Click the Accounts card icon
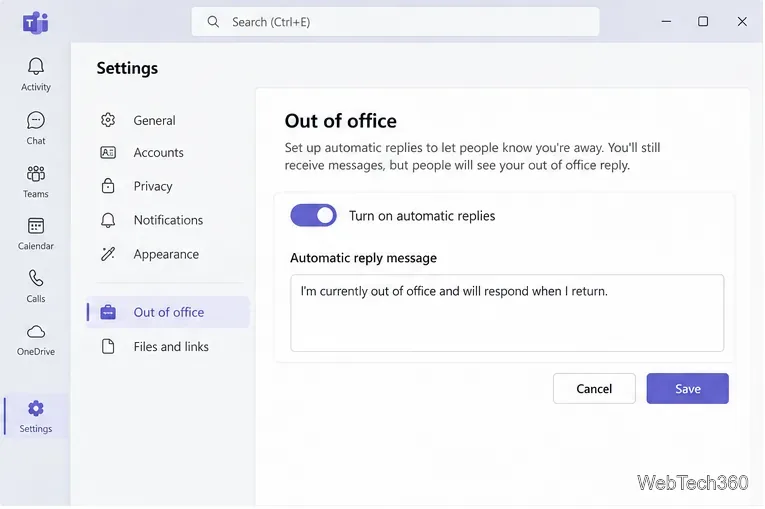Viewport: 765px width, 509px height. point(108,153)
